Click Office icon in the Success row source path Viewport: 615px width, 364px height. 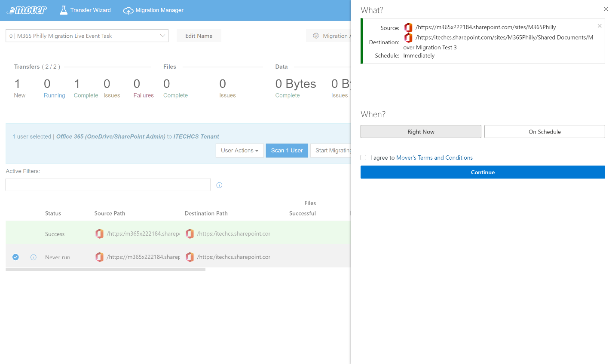[x=99, y=234]
